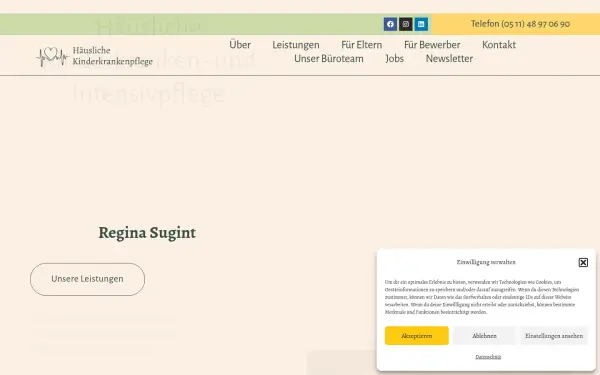Close the cookie consent dialog
600x375 pixels.
coord(583,262)
